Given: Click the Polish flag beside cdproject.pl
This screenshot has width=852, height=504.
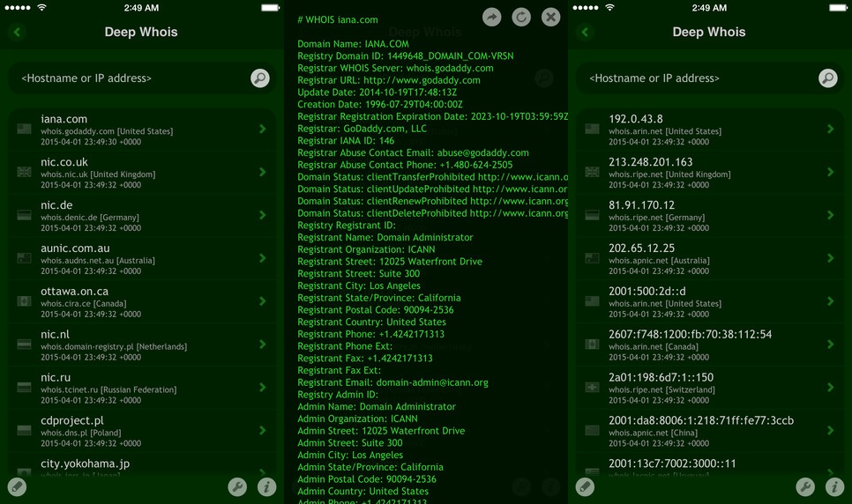Looking at the screenshot, I should [x=24, y=430].
